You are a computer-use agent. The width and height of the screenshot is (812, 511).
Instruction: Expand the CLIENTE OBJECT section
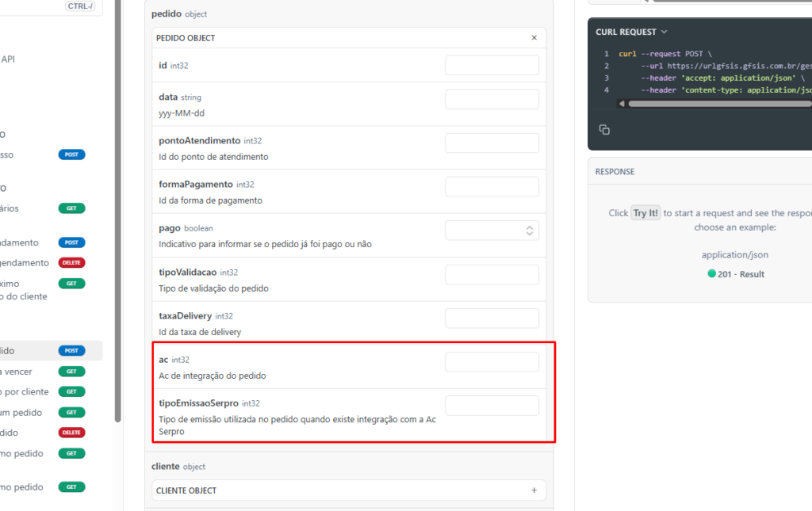(534, 490)
